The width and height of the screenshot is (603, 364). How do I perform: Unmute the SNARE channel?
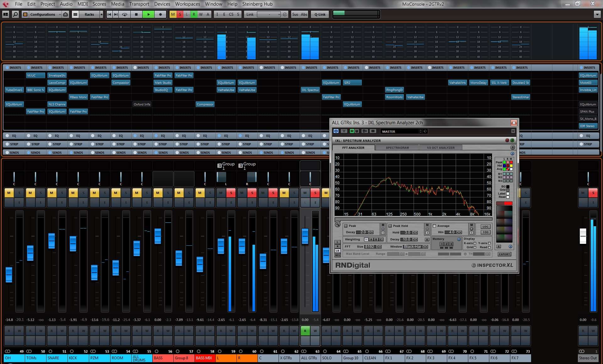point(52,193)
